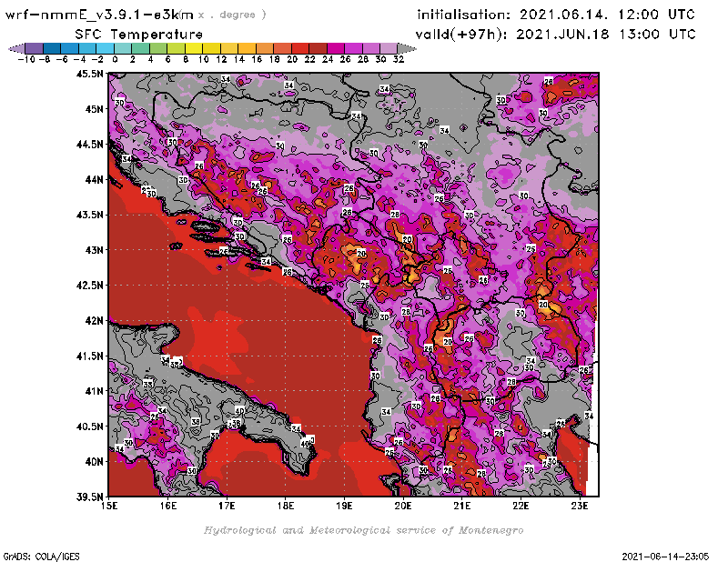Click the magenta 24 to 26 legend swatch
728x562 pixels.
pos(336,48)
